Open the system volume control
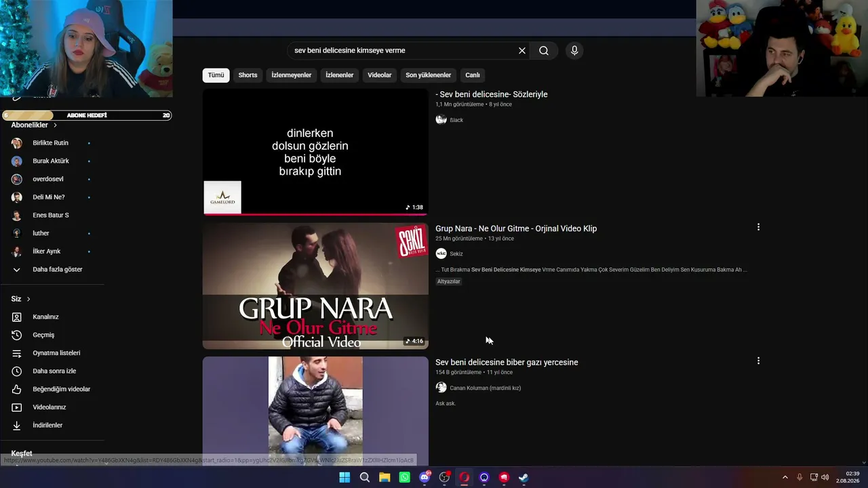Screen dimensions: 868x488 pyautogui.click(x=825, y=477)
